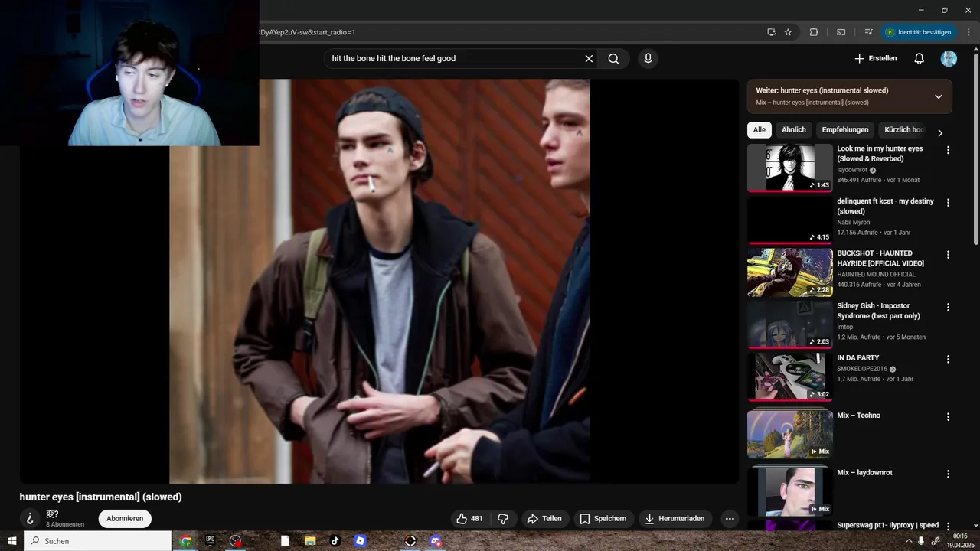Open the 'HAUNTED MOUND OFFICIAL' channel link

click(876, 274)
